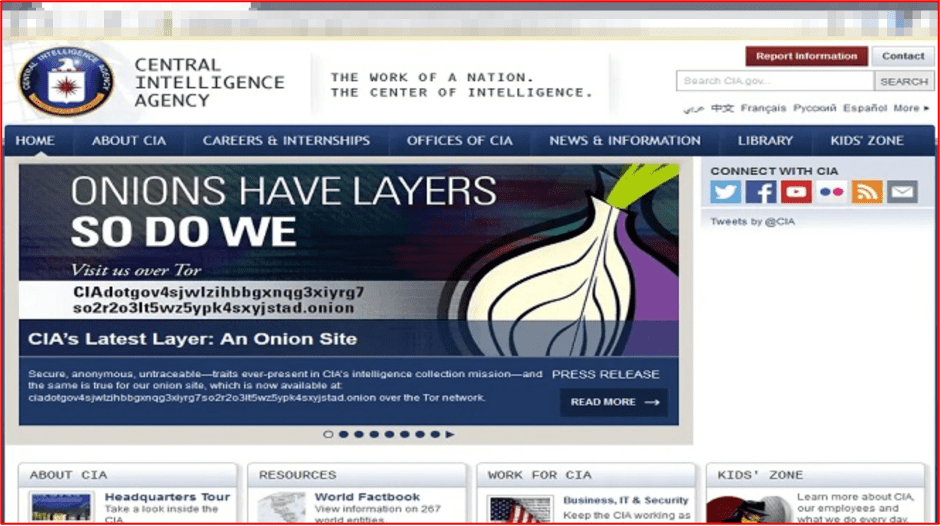Screen dimensions: 940x526
Task: Open KIDS' ZONE menu
Action: (867, 141)
